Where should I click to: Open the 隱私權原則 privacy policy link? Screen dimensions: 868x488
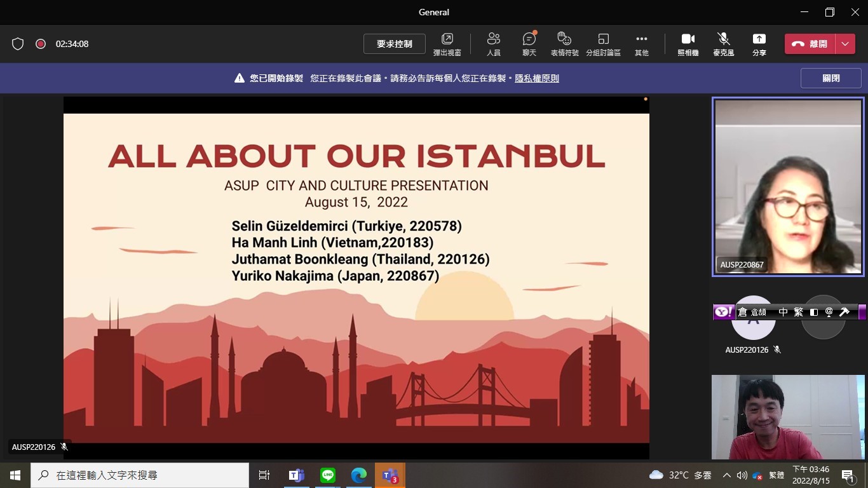(537, 78)
